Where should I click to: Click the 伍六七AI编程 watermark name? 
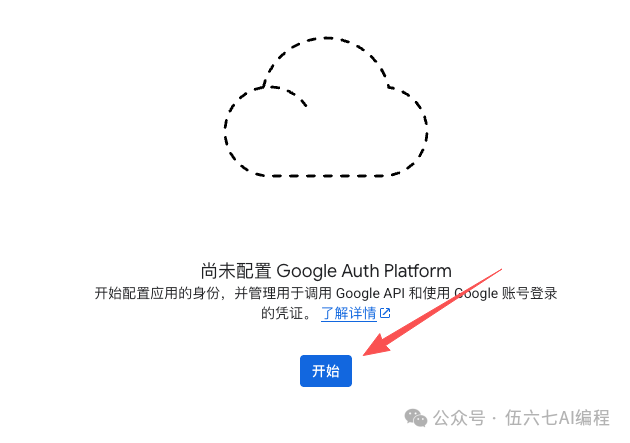coord(558,418)
